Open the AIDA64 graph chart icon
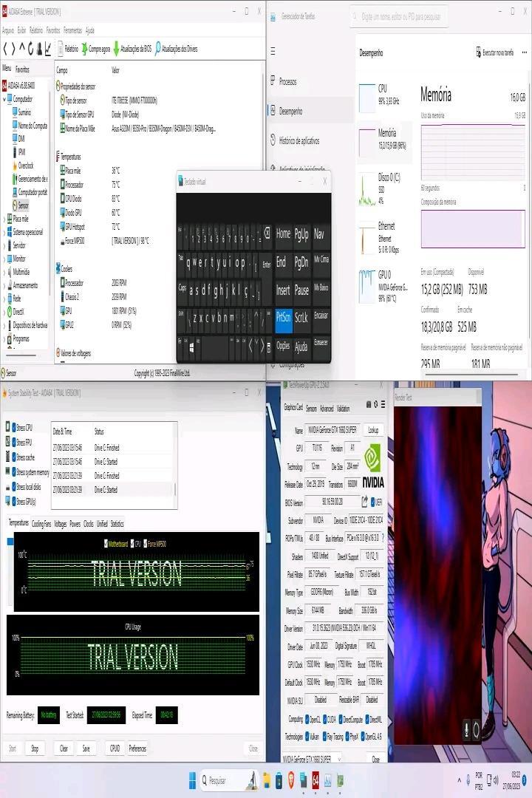 [48, 49]
